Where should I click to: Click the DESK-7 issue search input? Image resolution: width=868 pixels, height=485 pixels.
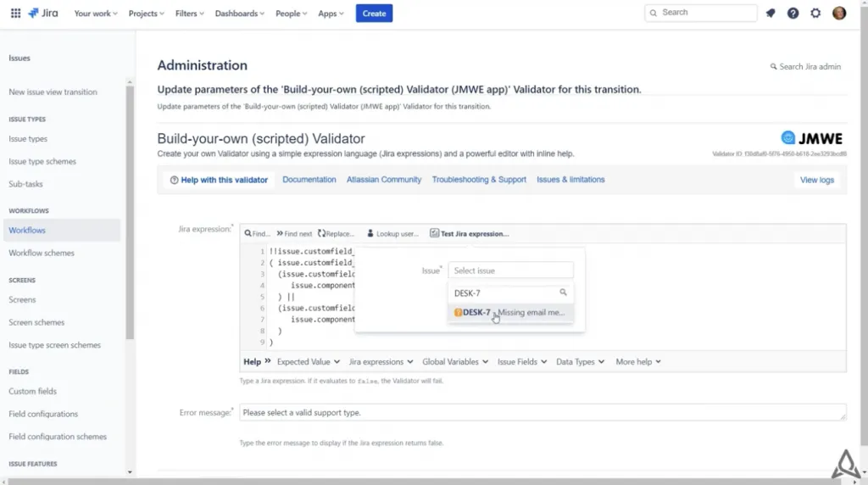510,293
